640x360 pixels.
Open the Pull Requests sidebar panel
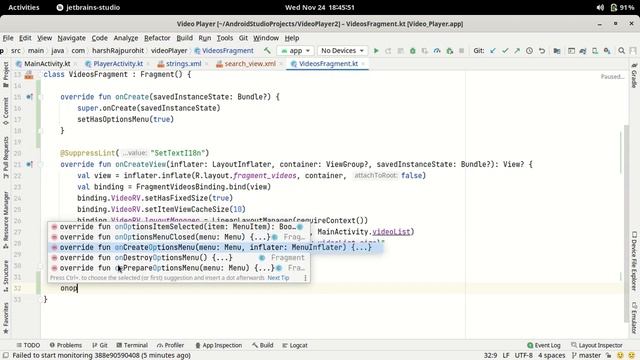[6, 157]
